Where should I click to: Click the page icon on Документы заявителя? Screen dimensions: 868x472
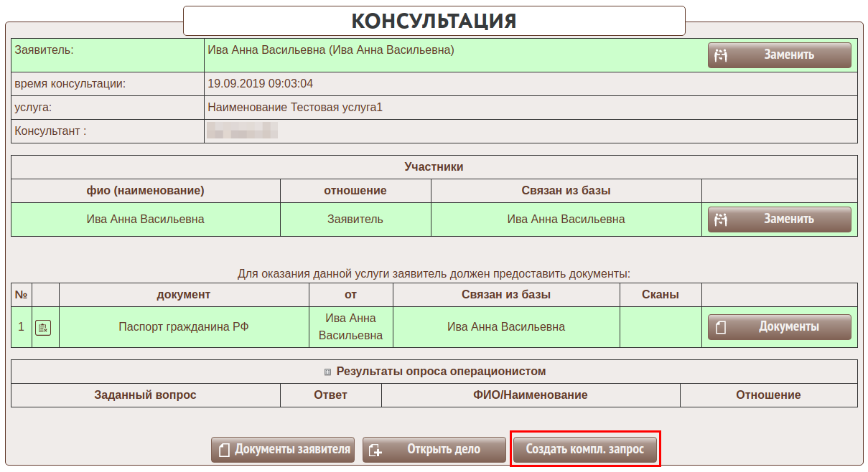point(225,450)
